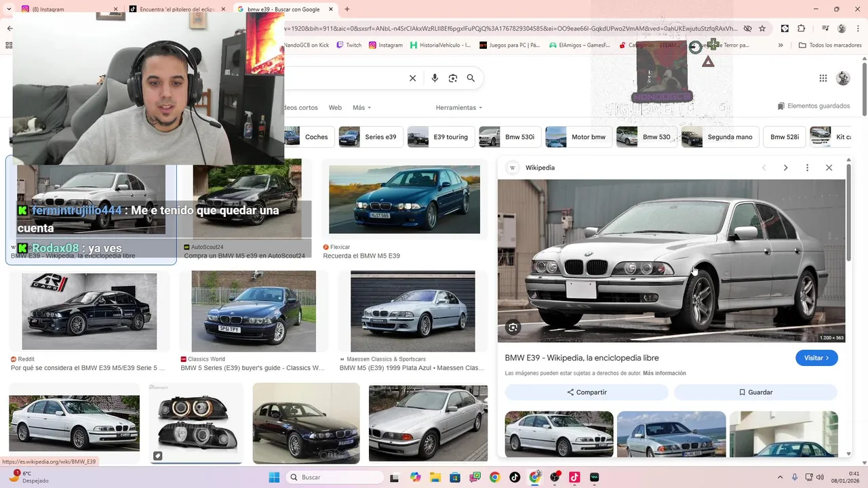
Task: Open Más información link
Action: point(664,373)
